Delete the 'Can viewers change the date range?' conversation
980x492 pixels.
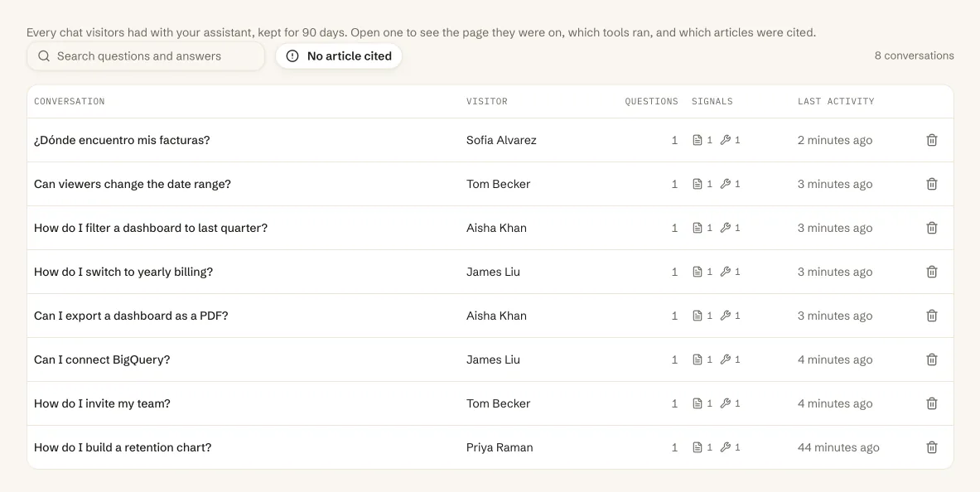click(931, 184)
